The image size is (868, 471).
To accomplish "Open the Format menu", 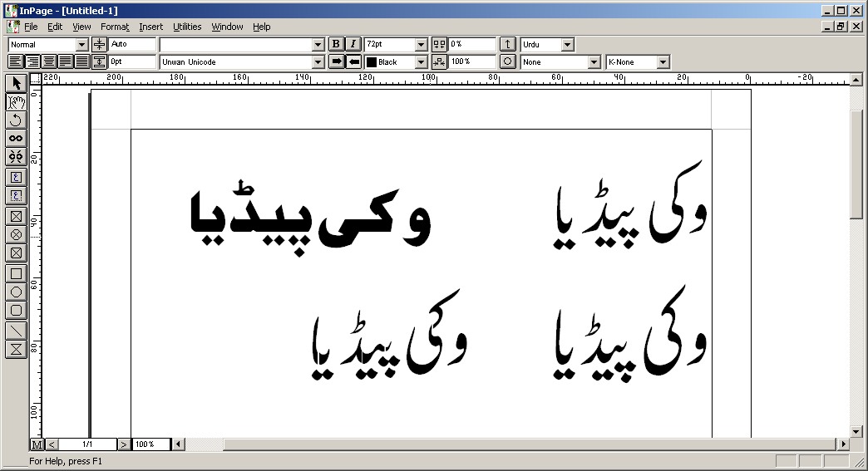I will pyautogui.click(x=115, y=27).
